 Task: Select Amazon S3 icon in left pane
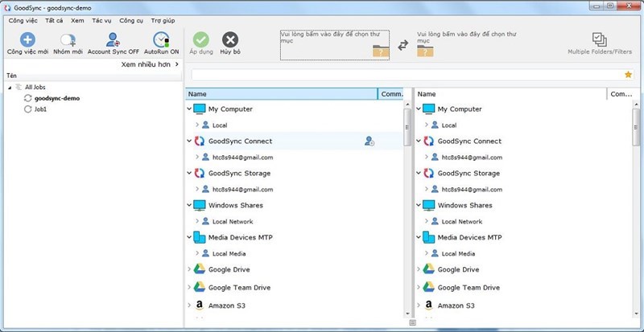(x=199, y=305)
